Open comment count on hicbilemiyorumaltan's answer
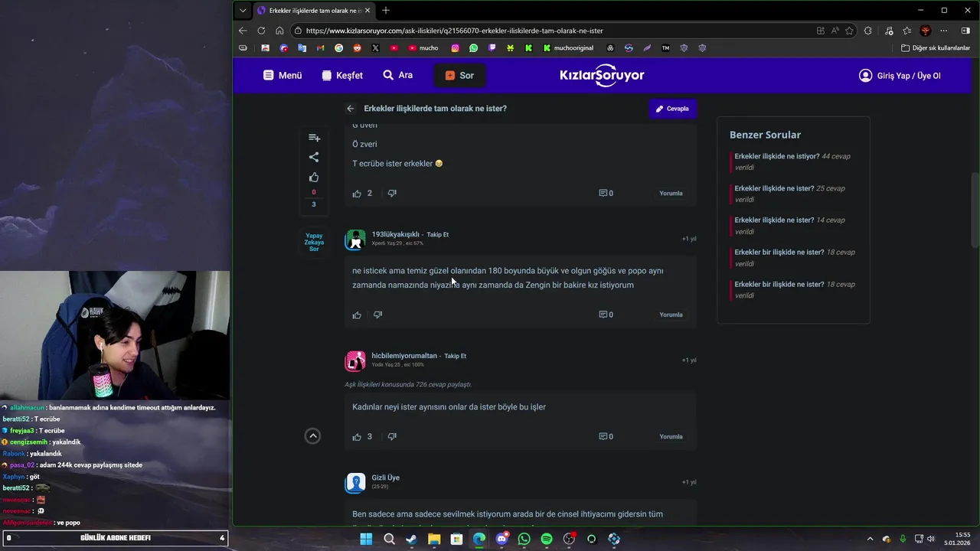 (x=606, y=437)
